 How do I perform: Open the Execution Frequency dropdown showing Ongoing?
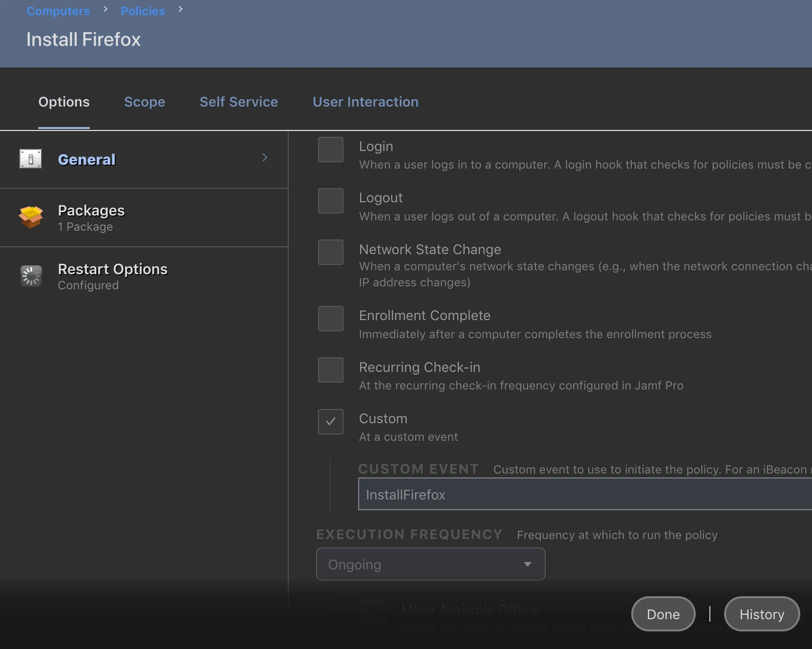(431, 564)
